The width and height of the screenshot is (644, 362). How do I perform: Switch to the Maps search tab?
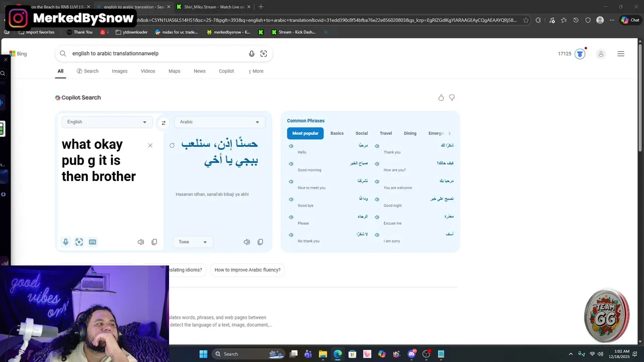tap(175, 71)
